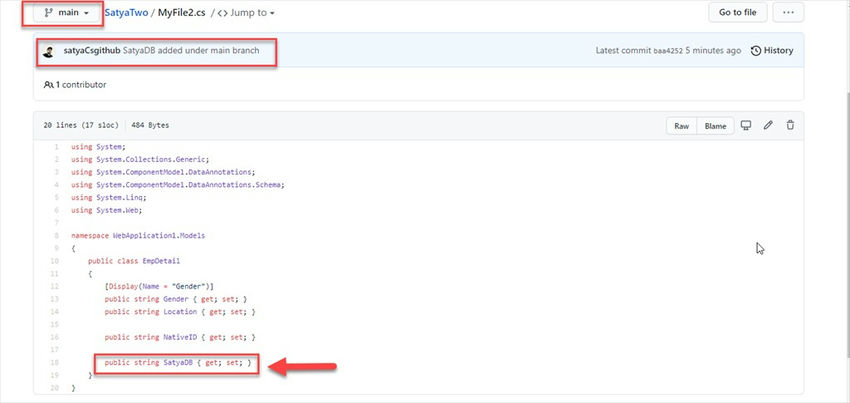
Task: Open satyaCsgithub user profile link
Action: point(92,50)
